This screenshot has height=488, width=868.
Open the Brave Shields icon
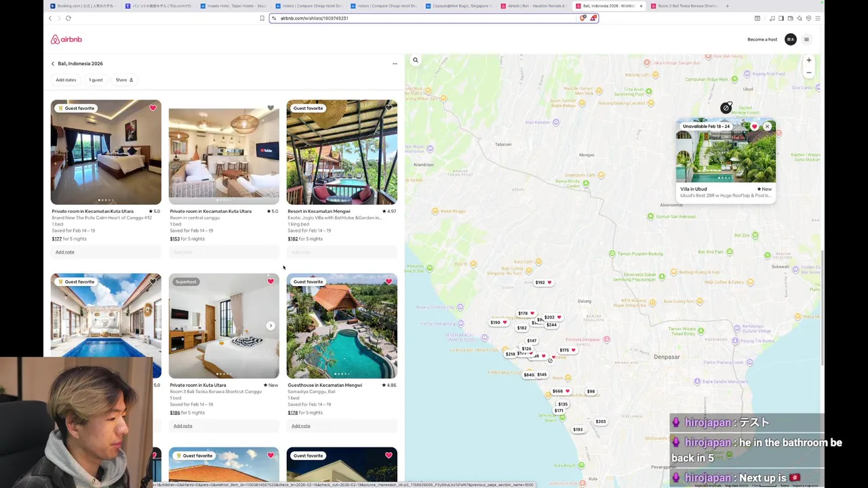pyautogui.click(x=583, y=18)
